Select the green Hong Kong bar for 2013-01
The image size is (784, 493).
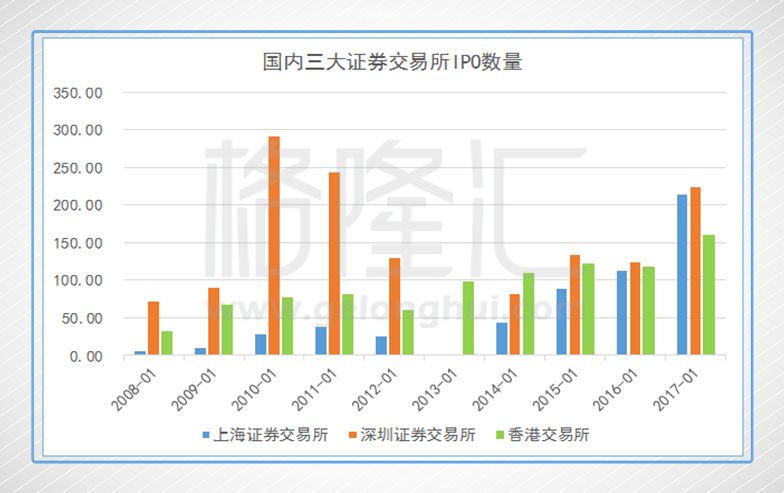pyautogui.click(x=468, y=318)
